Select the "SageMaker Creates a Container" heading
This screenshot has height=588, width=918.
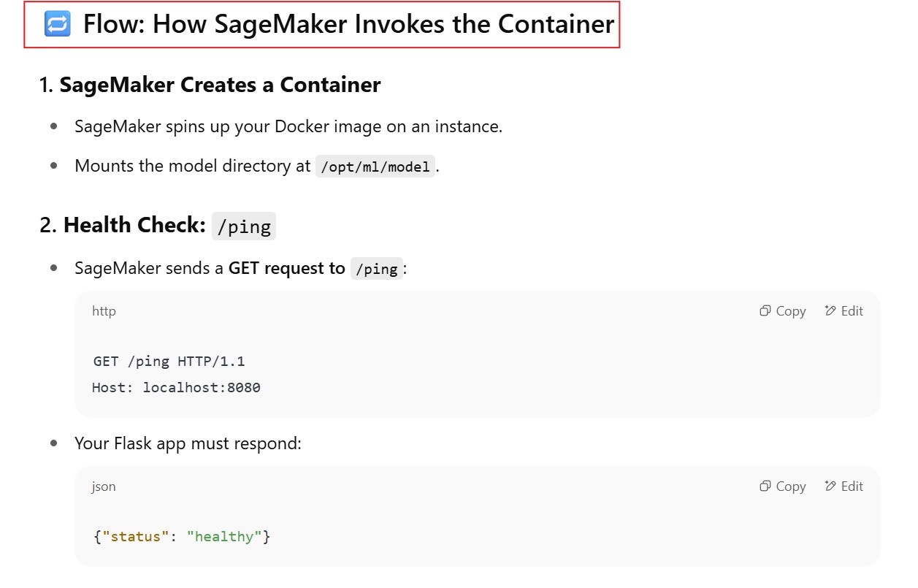[x=220, y=85]
